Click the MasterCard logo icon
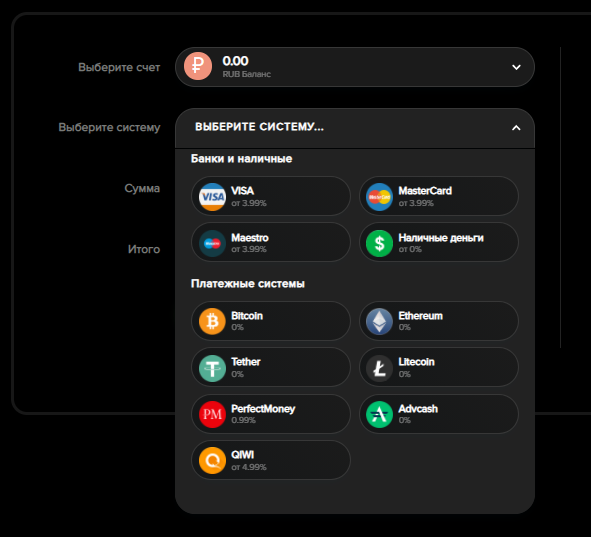Viewport: 591px width, 537px height. [379, 197]
